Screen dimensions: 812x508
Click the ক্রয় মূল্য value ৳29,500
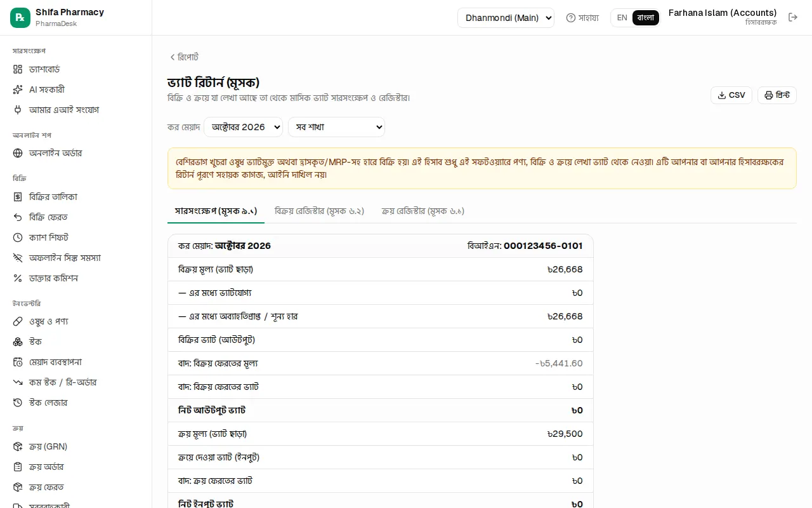[x=565, y=434]
